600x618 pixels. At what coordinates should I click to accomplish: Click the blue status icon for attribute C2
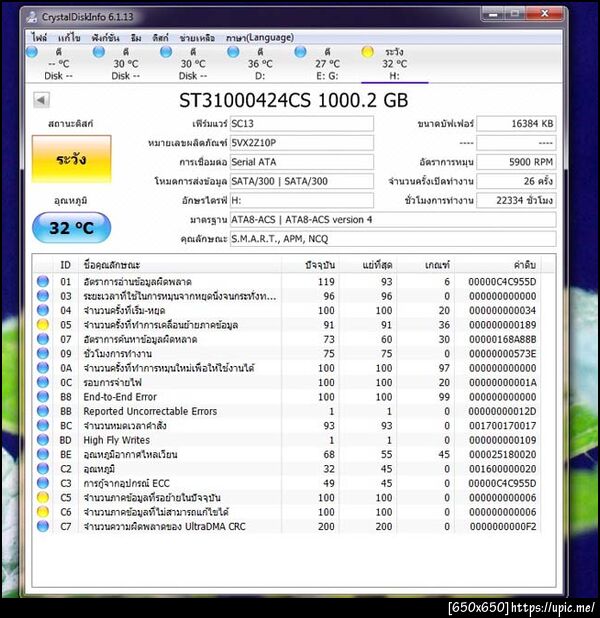[43, 469]
